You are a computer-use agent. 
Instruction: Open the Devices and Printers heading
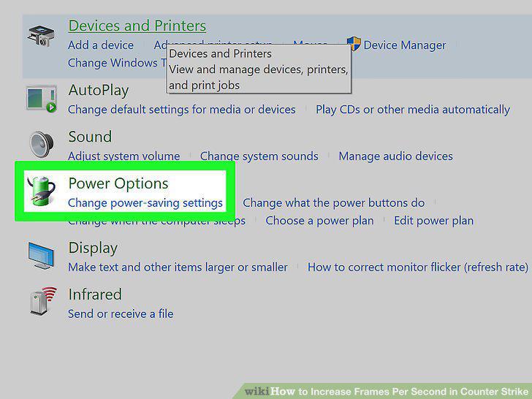(137, 26)
